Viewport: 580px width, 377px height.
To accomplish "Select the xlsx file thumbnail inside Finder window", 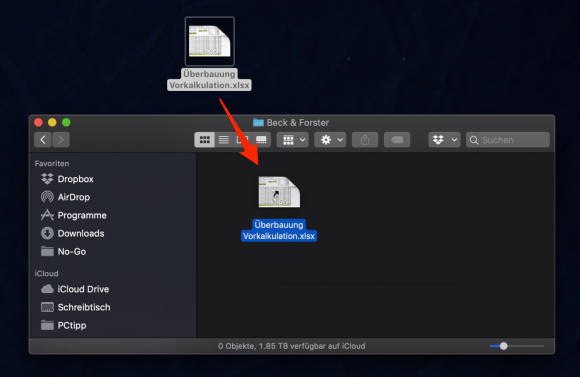I will 279,192.
